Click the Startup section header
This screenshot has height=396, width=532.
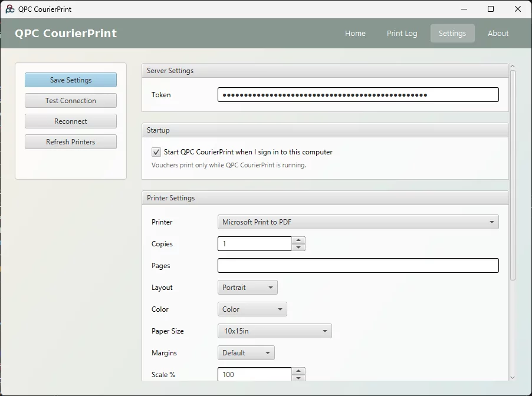[325, 130]
